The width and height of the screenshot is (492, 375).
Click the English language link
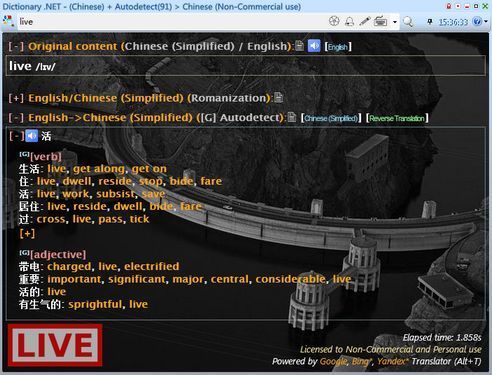coord(338,47)
